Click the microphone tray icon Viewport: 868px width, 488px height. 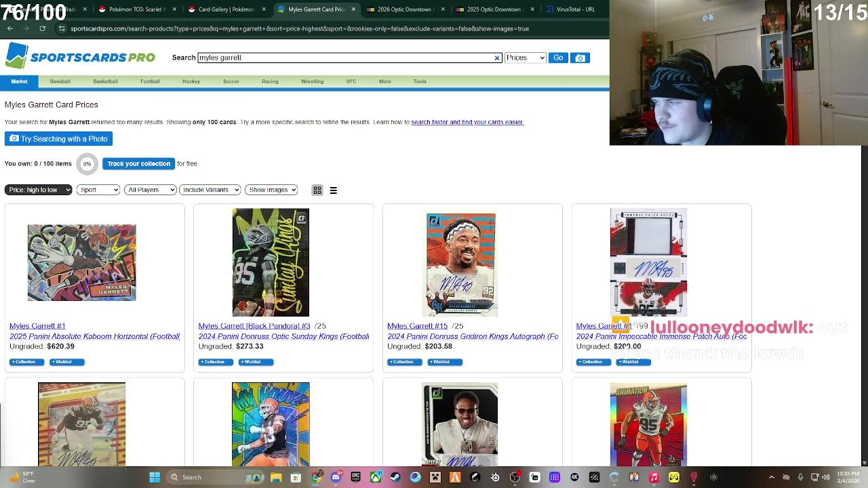point(801,477)
